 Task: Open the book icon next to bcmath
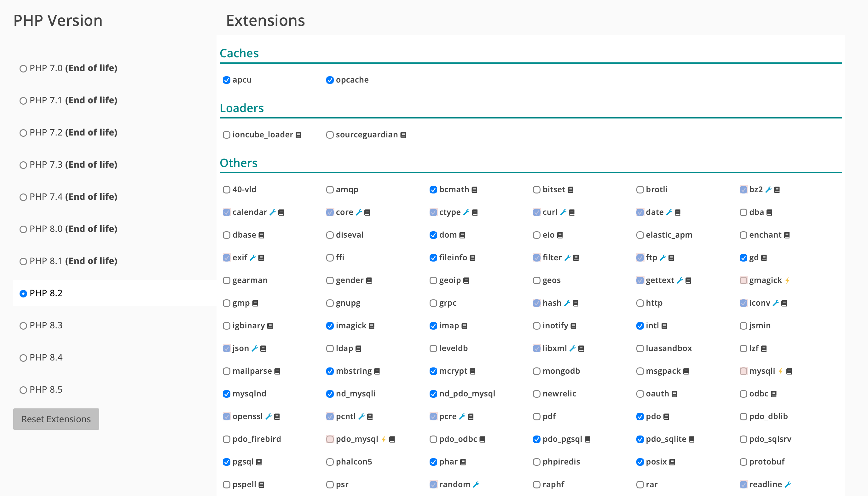click(x=475, y=190)
